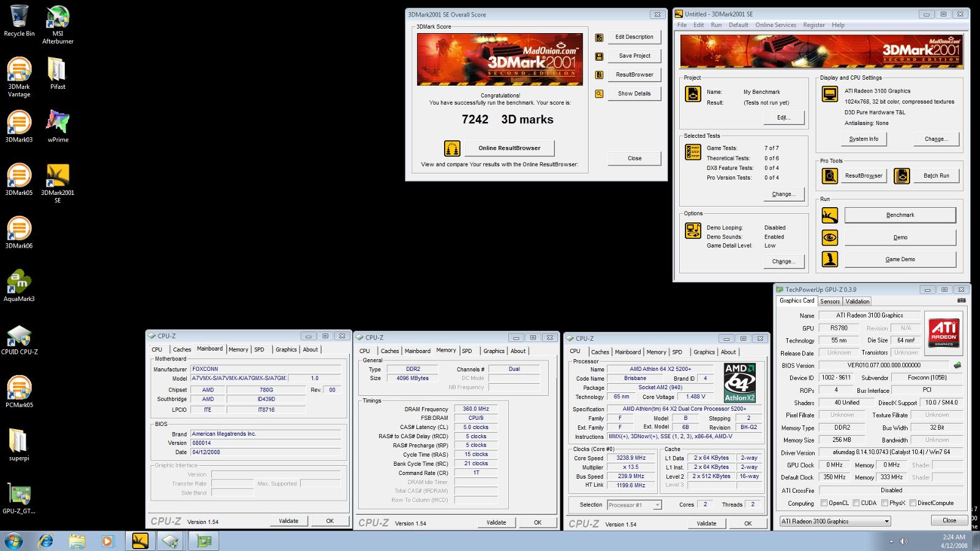Click the Benchmark run button
Screen dimensions: 980x551
pos(900,215)
